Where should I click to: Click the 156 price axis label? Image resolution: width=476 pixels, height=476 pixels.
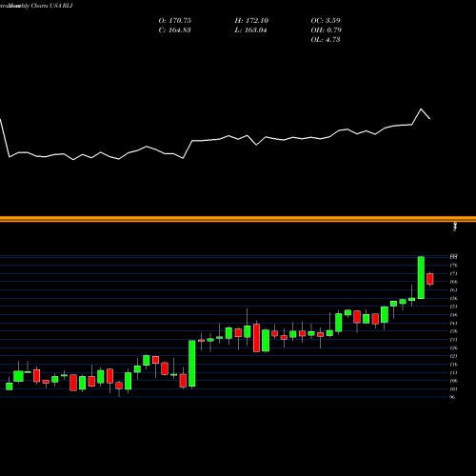tap(454, 298)
